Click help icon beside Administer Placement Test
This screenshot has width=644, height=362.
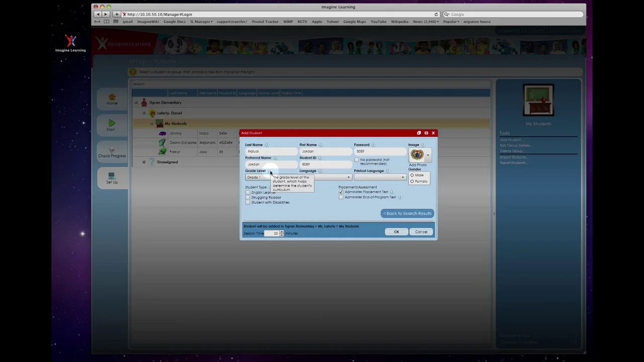tap(392, 192)
